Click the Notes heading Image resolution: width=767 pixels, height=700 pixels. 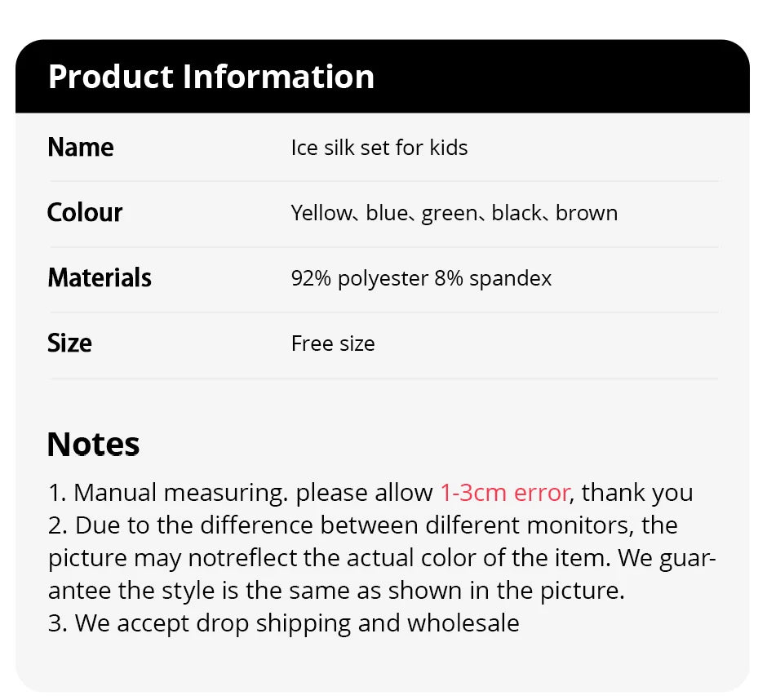tap(93, 445)
